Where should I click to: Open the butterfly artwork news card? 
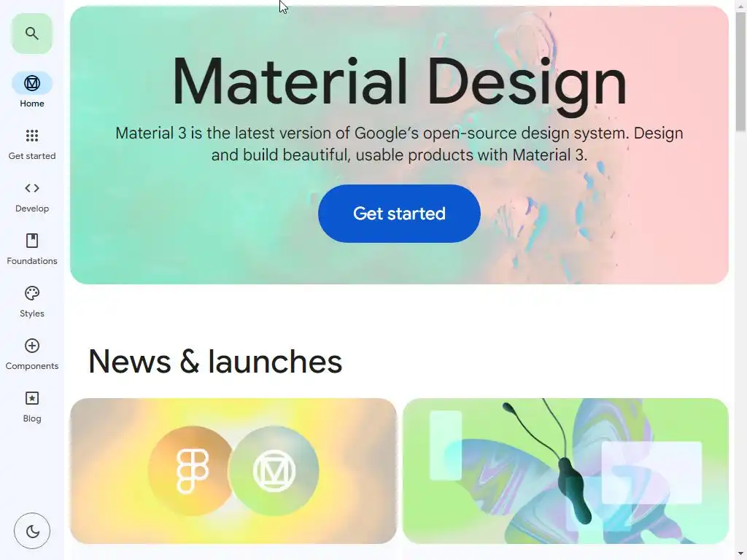565,471
